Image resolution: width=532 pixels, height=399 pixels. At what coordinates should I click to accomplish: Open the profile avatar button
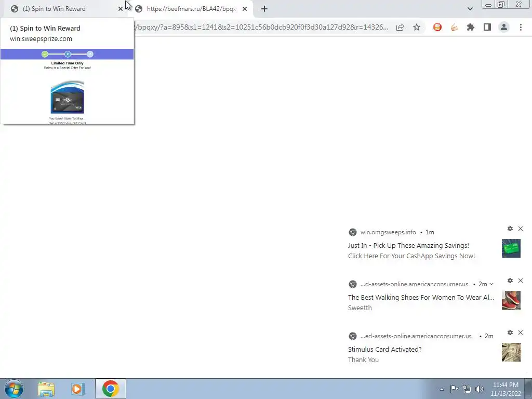tap(504, 27)
